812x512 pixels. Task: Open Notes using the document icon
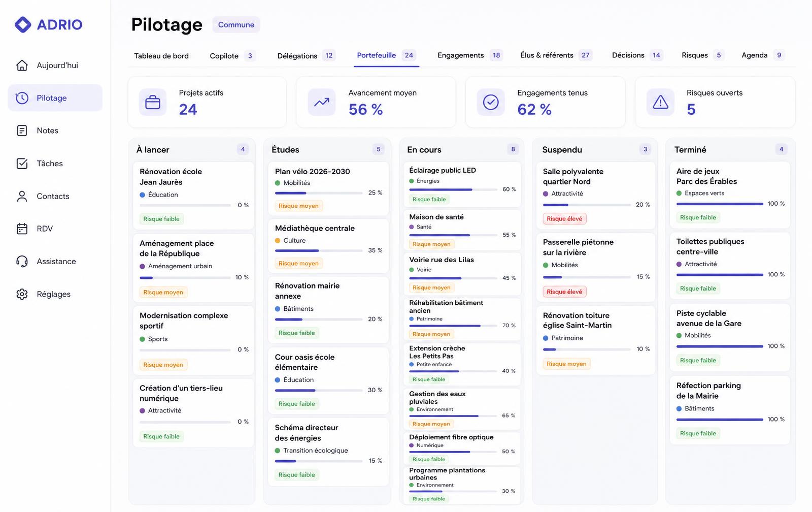22,131
